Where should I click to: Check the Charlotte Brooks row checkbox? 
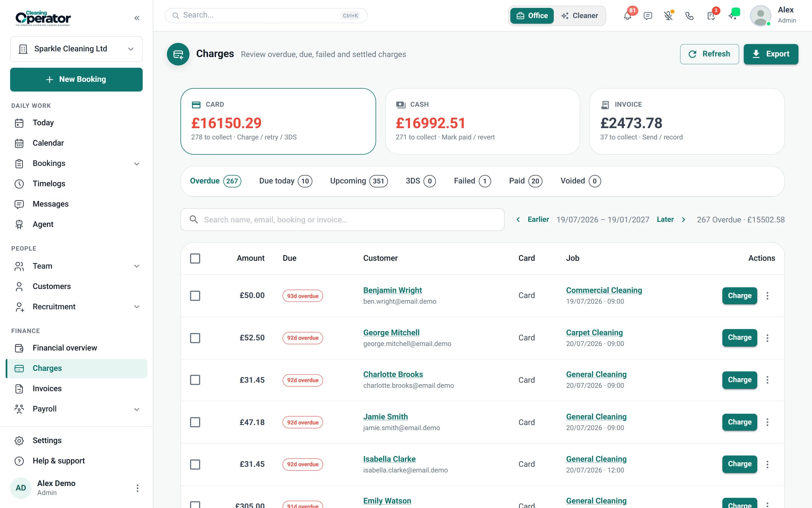pyautogui.click(x=195, y=380)
